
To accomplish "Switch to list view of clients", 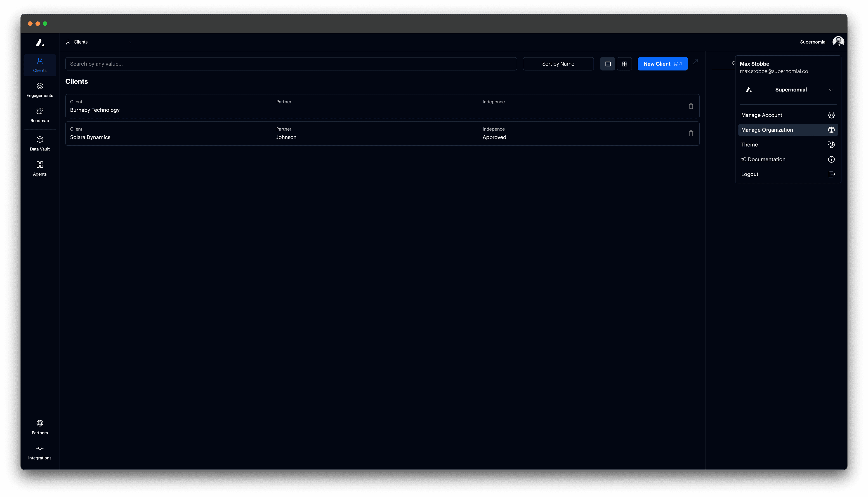I will tap(608, 63).
